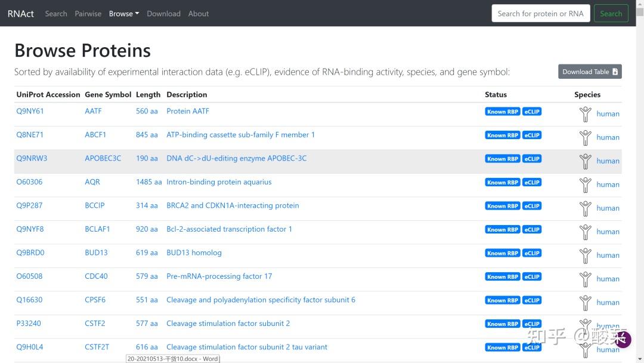Download the protein table
Image resolution: width=644 pixels, height=363 pixels.
(x=590, y=72)
